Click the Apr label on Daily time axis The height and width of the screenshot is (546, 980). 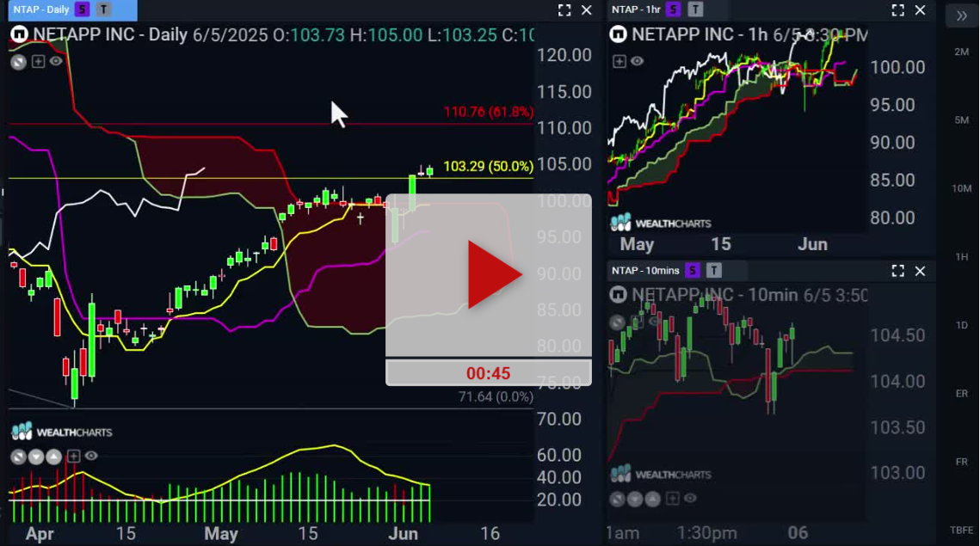pyautogui.click(x=40, y=533)
